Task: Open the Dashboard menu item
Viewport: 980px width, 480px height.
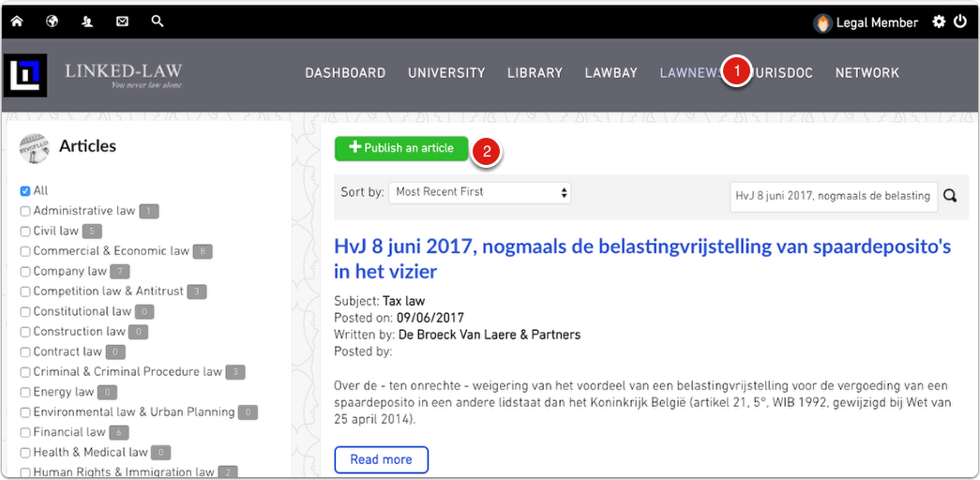Action: (345, 73)
